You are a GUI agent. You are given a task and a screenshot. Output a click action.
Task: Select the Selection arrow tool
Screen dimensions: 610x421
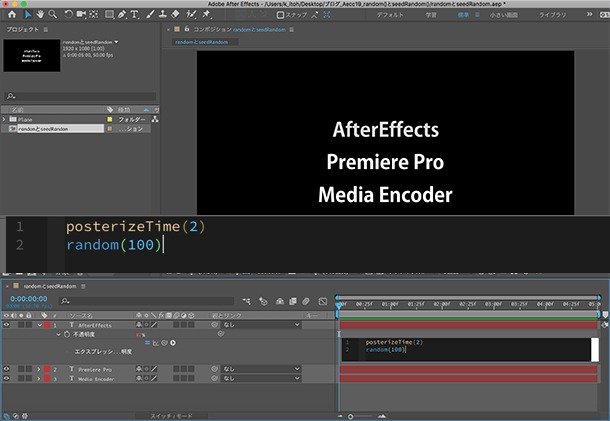click(28, 14)
